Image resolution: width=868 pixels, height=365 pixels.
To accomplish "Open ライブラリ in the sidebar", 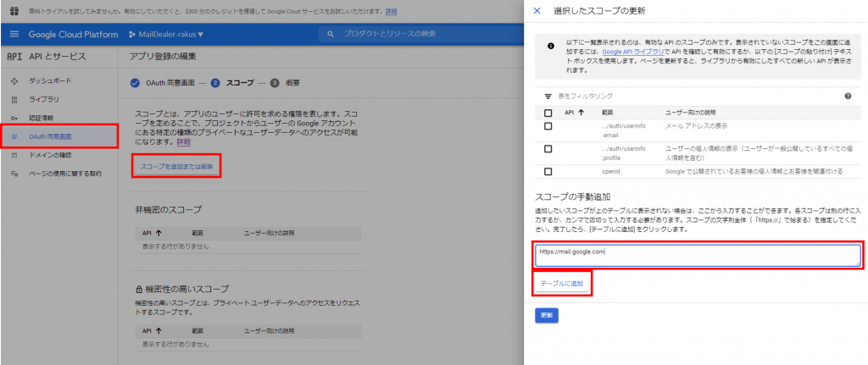I will pyautogui.click(x=44, y=100).
